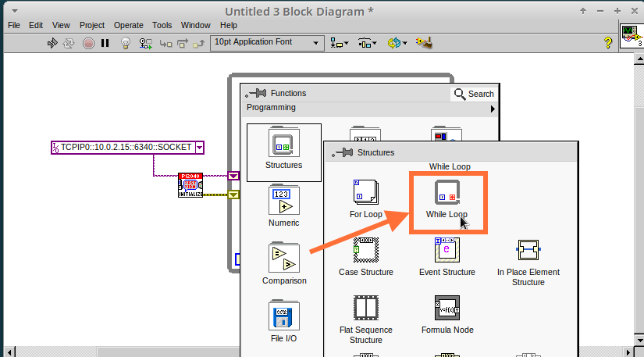Open the Help menu
Image resolution: width=644 pixels, height=357 pixels.
point(229,25)
